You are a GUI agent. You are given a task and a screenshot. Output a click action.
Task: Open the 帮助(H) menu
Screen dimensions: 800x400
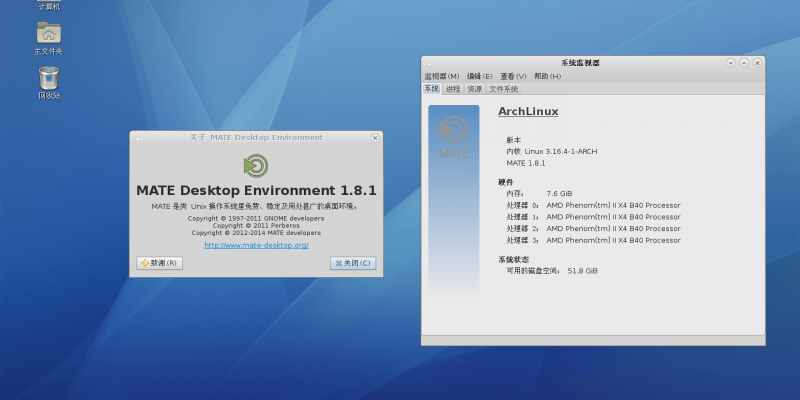point(547,76)
